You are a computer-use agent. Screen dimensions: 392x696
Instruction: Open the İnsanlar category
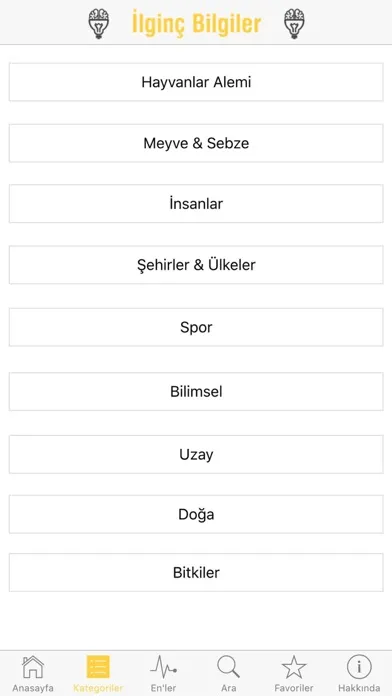coord(196,204)
